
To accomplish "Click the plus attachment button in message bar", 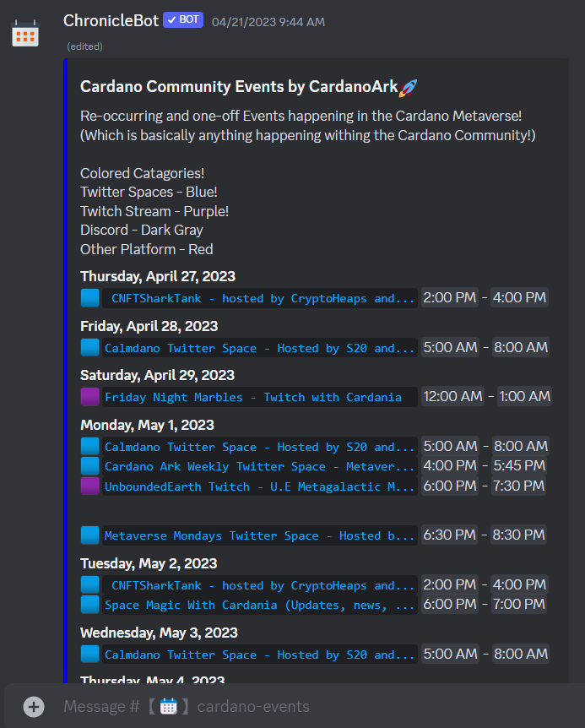I will 34,707.
